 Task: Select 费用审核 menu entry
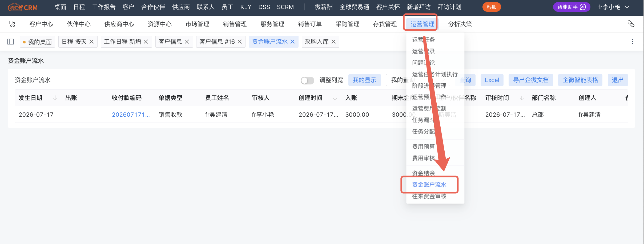point(423,158)
